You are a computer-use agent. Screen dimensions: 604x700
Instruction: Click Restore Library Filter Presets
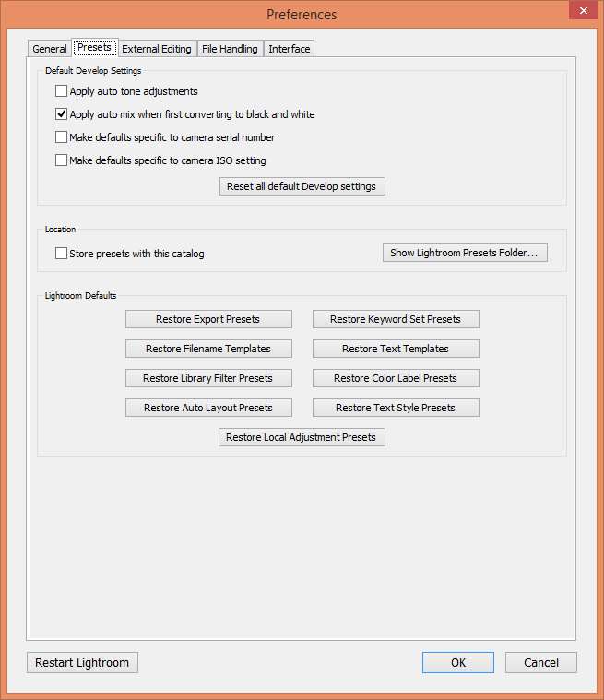click(208, 378)
